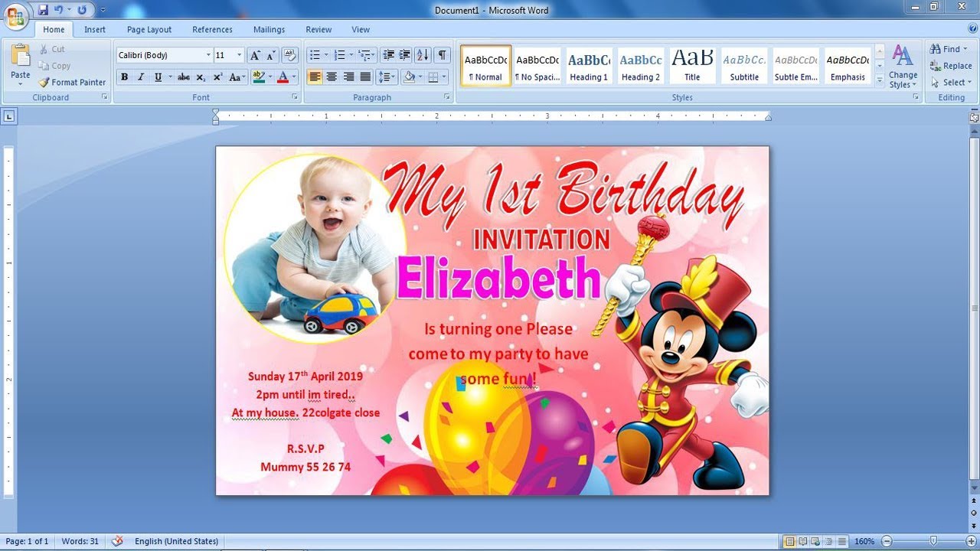
Task: Grow the font size
Action: click(x=255, y=55)
